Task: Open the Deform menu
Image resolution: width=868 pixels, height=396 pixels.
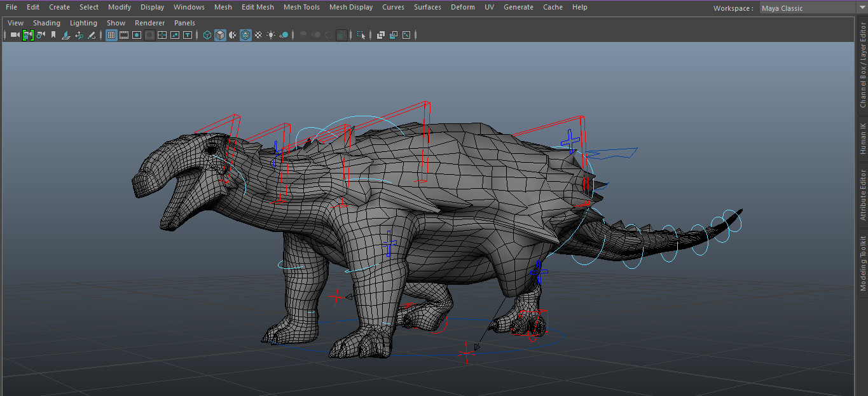Action: coord(462,7)
